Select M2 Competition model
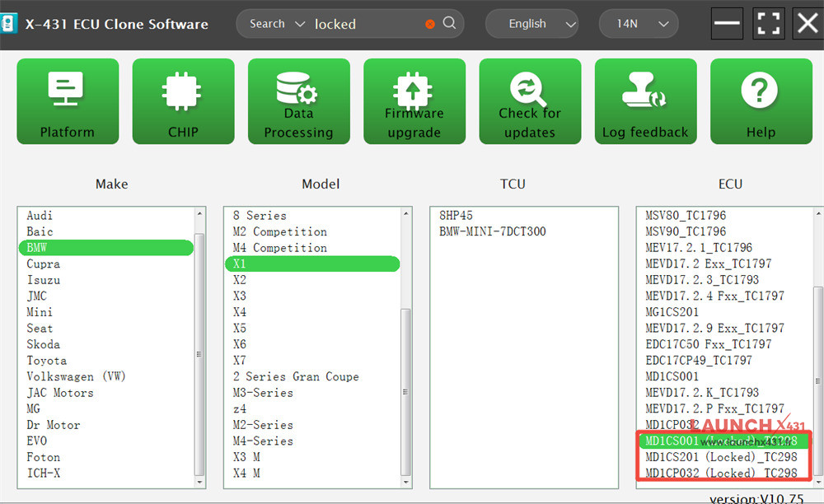This screenshot has width=824, height=504. [312, 231]
